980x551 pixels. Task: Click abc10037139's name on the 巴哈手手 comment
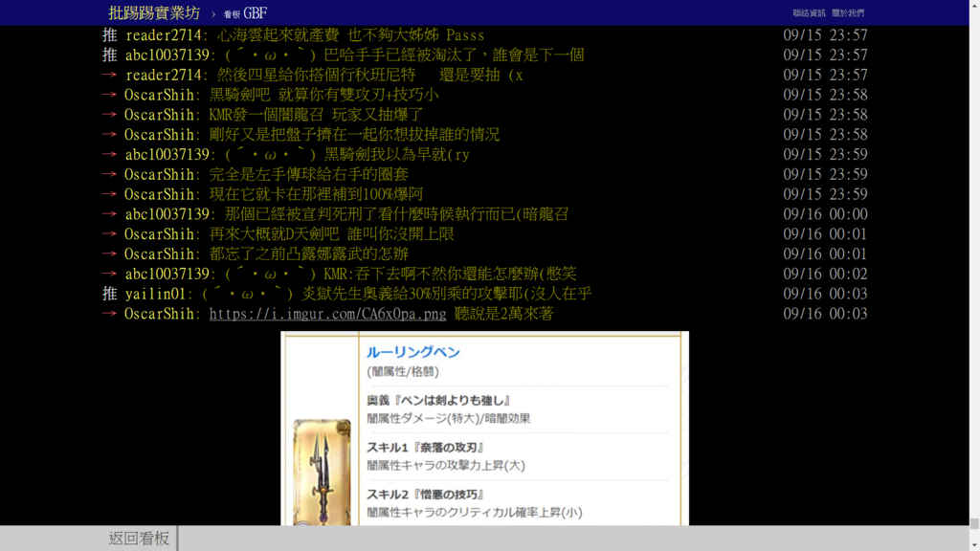[167, 55]
